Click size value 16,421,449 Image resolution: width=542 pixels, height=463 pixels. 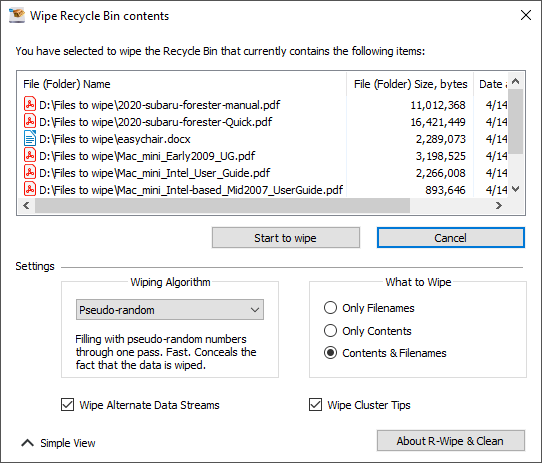pyautogui.click(x=438, y=122)
